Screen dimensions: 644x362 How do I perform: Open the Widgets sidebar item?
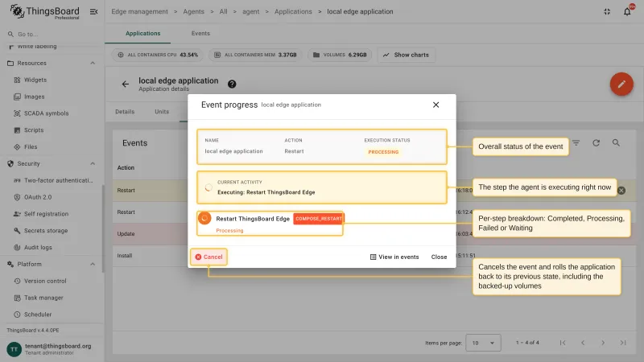point(35,80)
